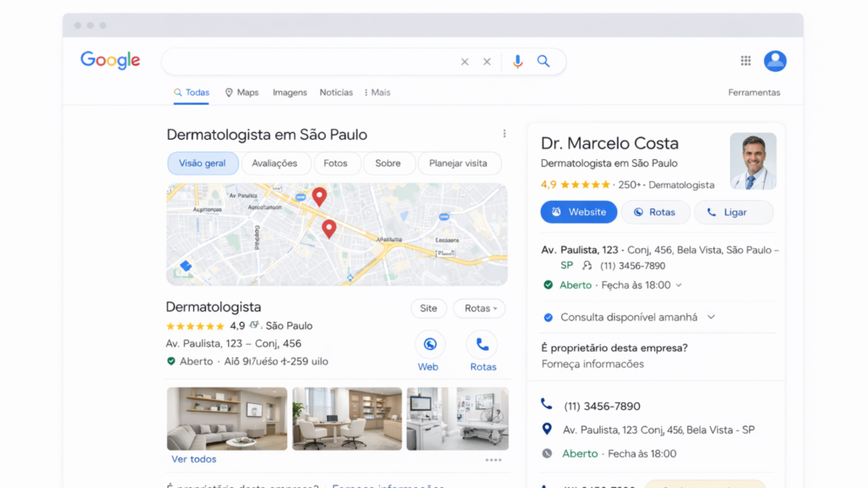Select the Visão geral chip
The image size is (868, 488).
(x=202, y=164)
